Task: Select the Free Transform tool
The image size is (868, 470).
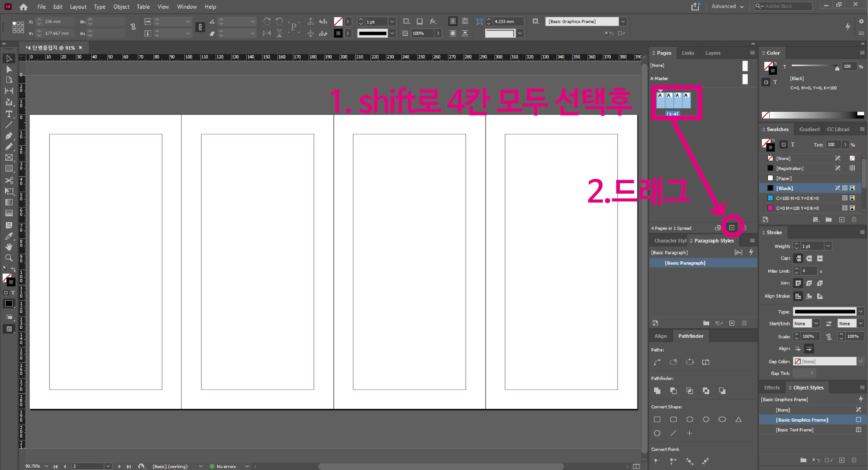Action: tap(9, 191)
